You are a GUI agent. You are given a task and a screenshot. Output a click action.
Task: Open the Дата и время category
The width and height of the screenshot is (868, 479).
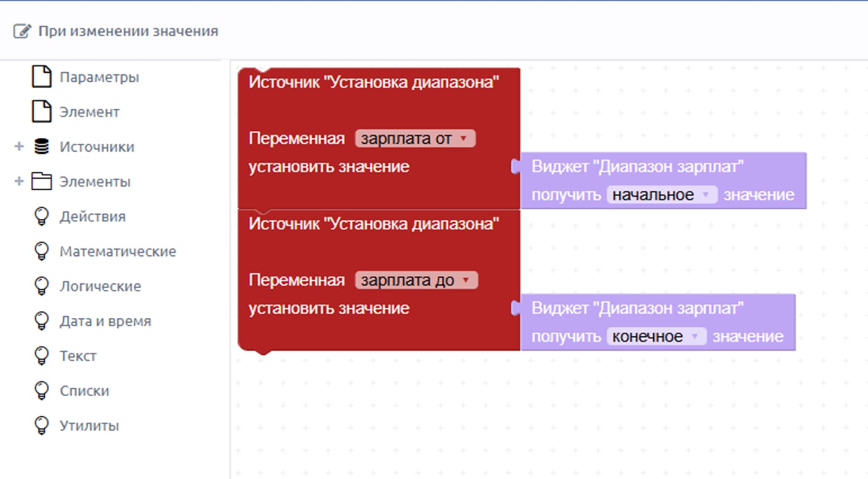105,321
